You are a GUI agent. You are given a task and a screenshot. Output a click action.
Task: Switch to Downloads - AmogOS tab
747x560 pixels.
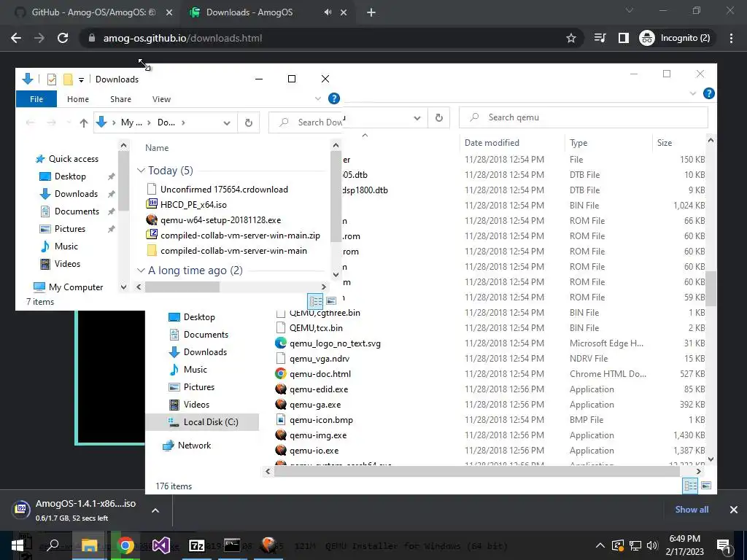(x=267, y=12)
